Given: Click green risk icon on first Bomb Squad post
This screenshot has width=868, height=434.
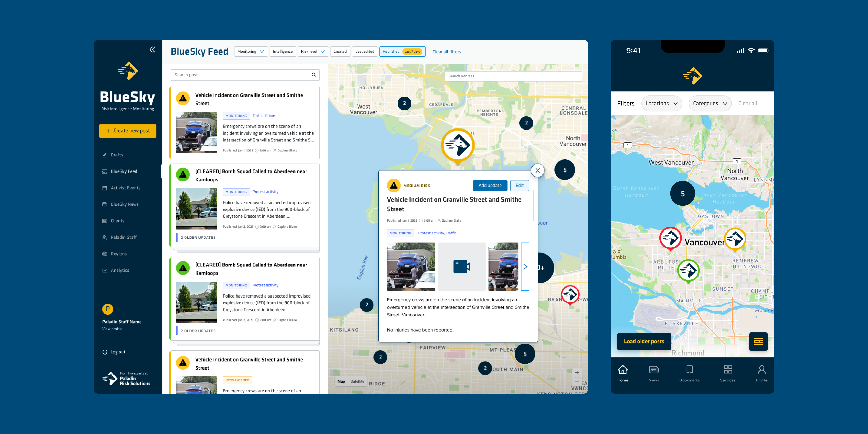Looking at the screenshot, I should click(x=183, y=174).
